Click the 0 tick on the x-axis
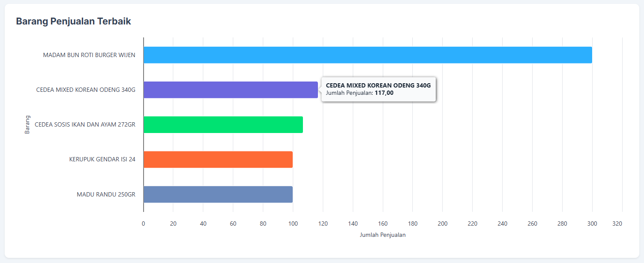The image size is (644, 263). (144, 224)
